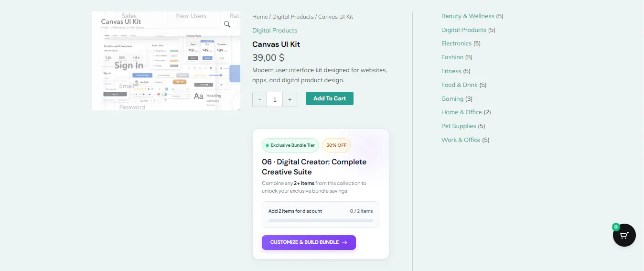Open Digital Products breadcrumb link
The height and width of the screenshot is (271, 644).
tap(293, 17)
